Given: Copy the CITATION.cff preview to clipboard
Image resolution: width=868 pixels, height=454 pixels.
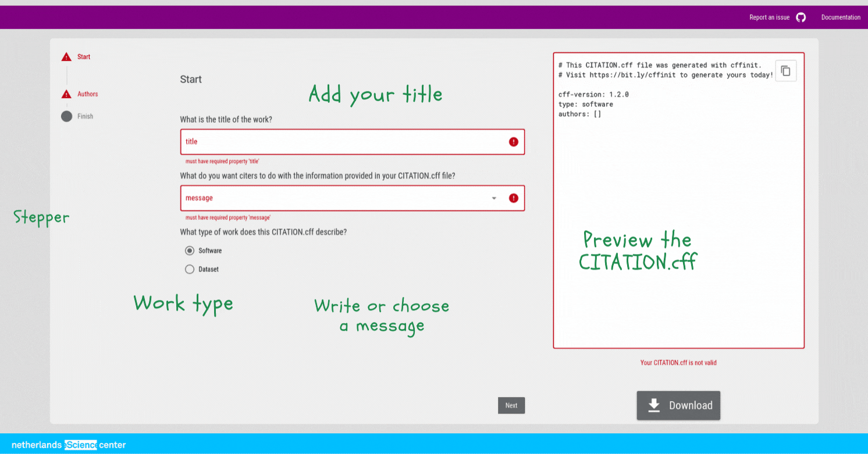Looking at the screenshot, I should pyautogui.click(x=785, y=70).
